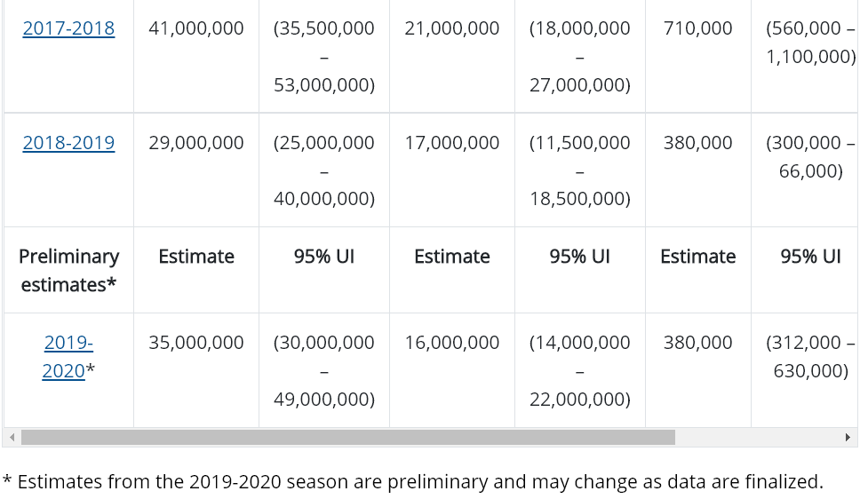The image size is (868, 499).
Task: Select the 29,000,000 estimate cell
Action: 196,143
